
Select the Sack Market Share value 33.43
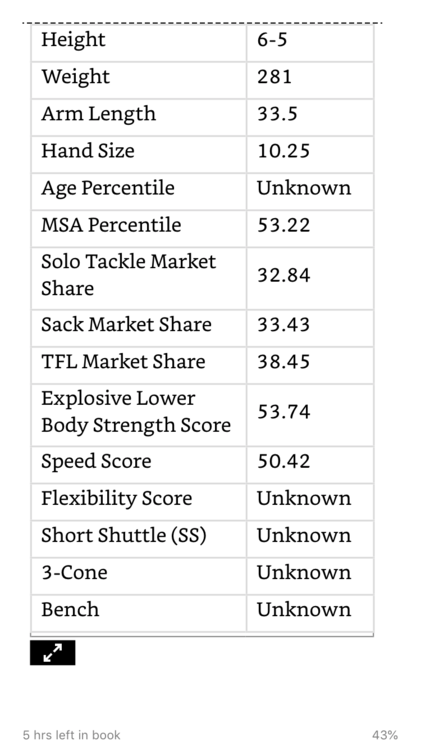[284, 325]
